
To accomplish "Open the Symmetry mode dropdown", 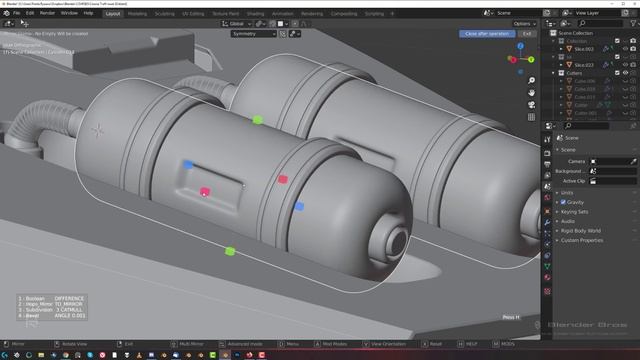I will (253, 34).
